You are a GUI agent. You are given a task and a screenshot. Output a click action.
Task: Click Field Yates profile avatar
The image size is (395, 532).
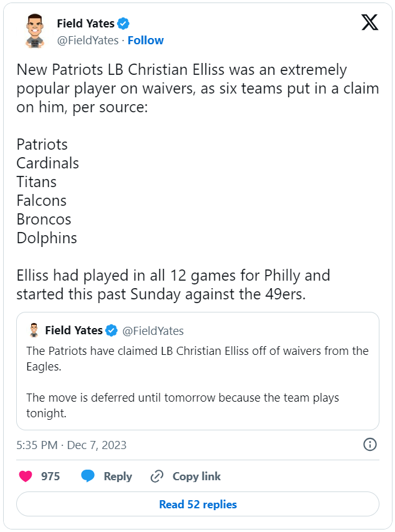click(x=34, y=31)
